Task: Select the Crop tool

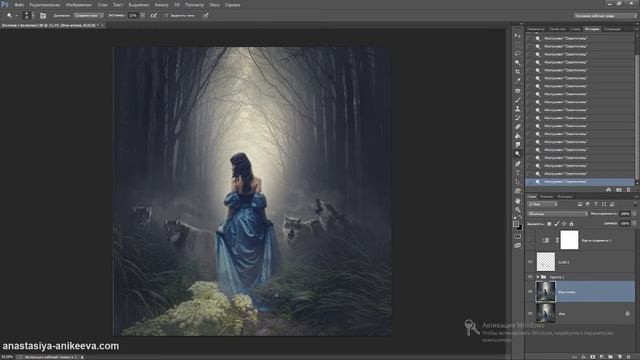Action: (x=518, y=71)
